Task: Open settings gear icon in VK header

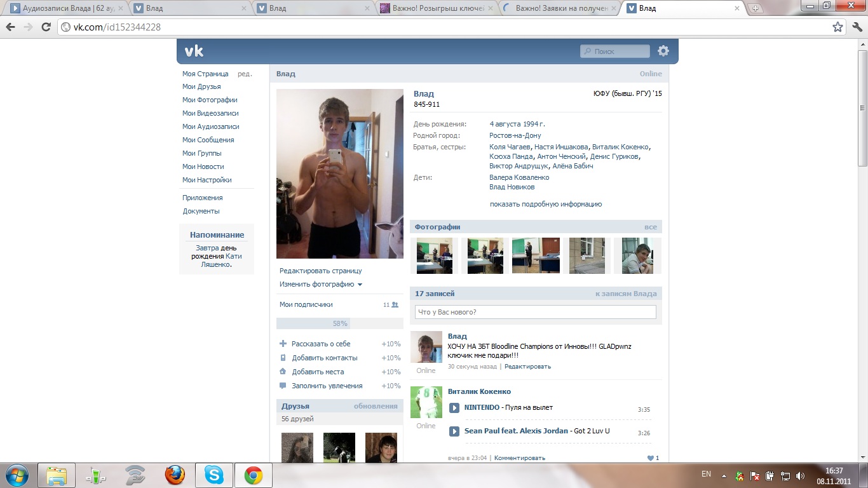Action: click(663, 51)
